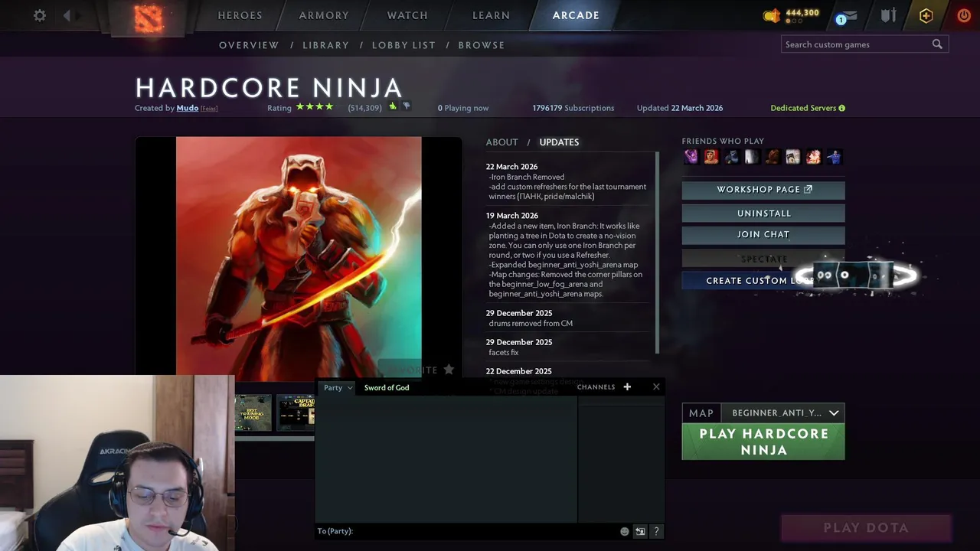Open the OVERVIEW subtab
The height and width of the screenshot is (551, 980).
pos(249,45)
